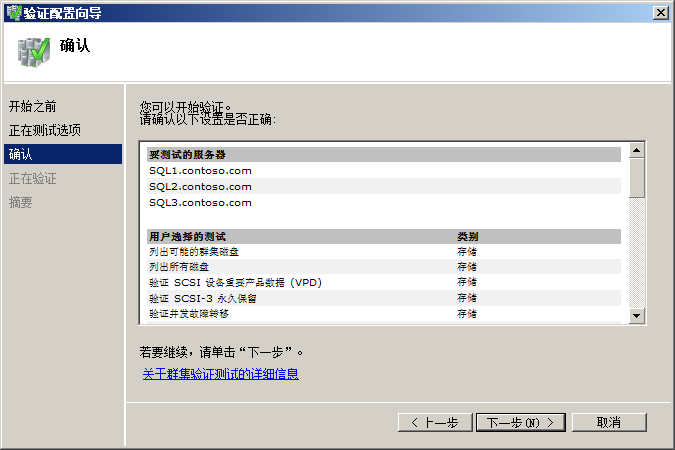Image resolution: width=675 pixels, height=450 pixels.
Task: Click the vertical scrollbar thumb in the list
Action: (x=636, y=178)
